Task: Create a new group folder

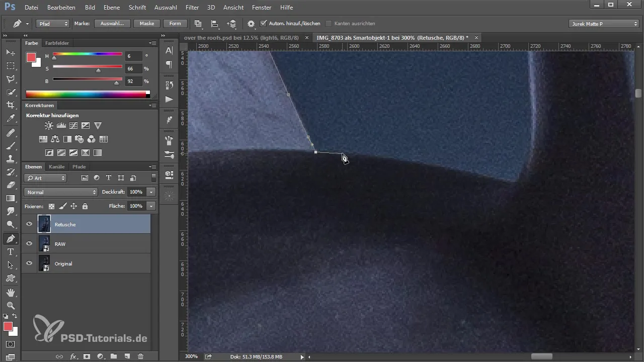Action: [114, 356]
